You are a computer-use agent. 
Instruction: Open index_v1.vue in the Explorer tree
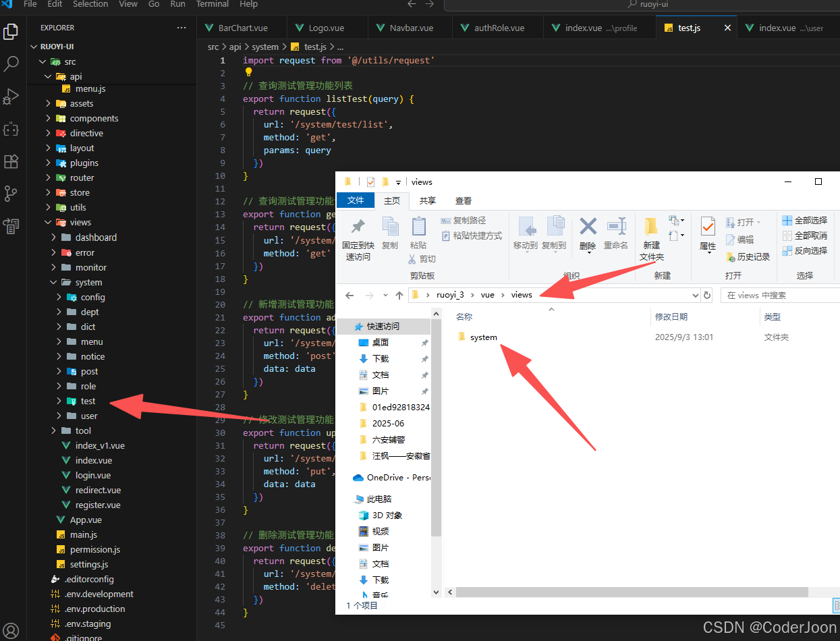pyautogui.click(x=100, y=446)
